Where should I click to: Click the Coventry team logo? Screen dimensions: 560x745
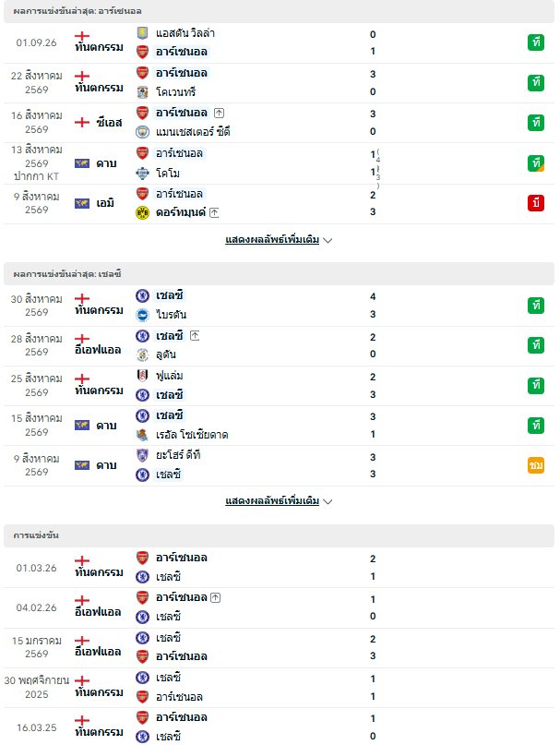point(142,91)
